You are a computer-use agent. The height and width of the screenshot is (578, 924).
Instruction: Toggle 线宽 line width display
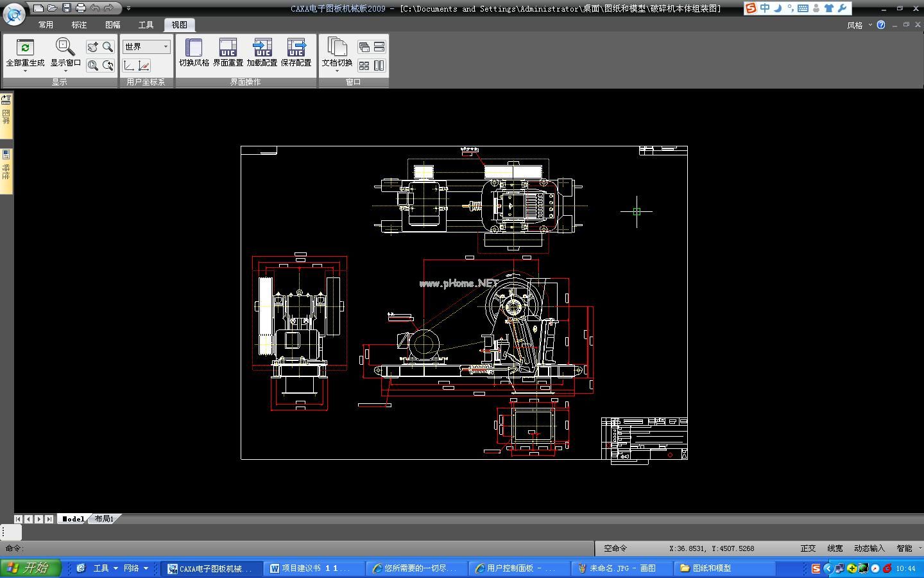835,548
